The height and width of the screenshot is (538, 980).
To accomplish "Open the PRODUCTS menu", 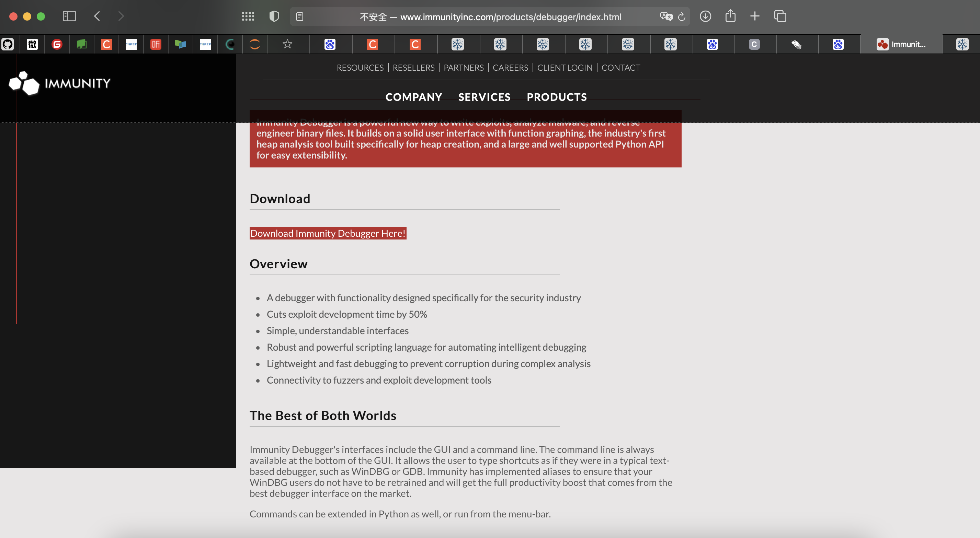I will [x=557, y=97].
